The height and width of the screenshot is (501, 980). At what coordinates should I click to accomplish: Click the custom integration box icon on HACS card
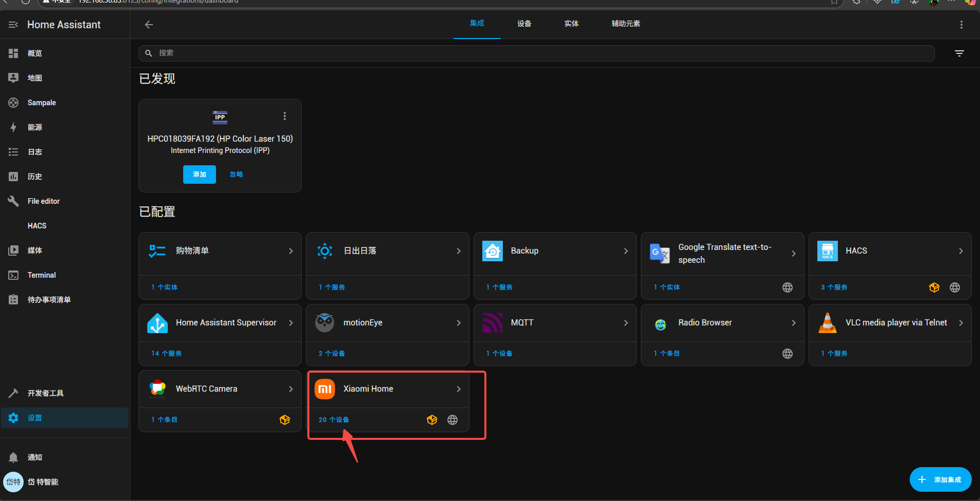[x=934, y=287]
